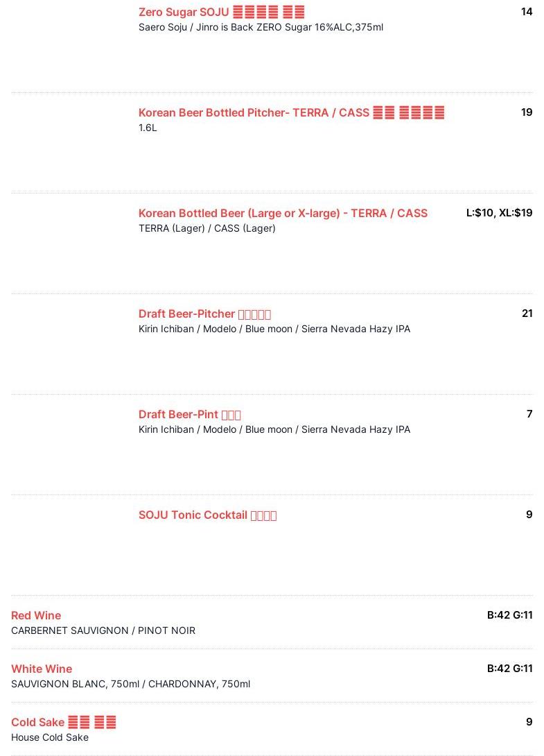Click the House Cold Sake description
Viewport: 544px width, 756px height.
pyautogui.click(x=50, y=737)
